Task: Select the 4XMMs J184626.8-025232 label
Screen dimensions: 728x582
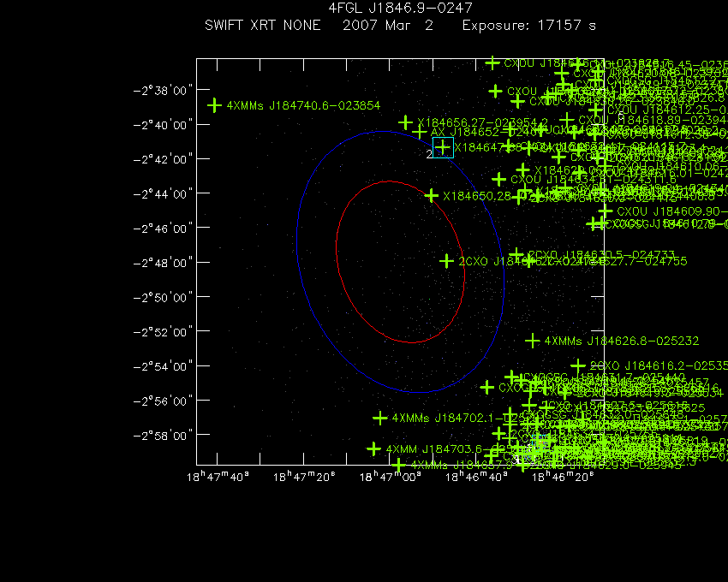Action: (x=622, y=341)
